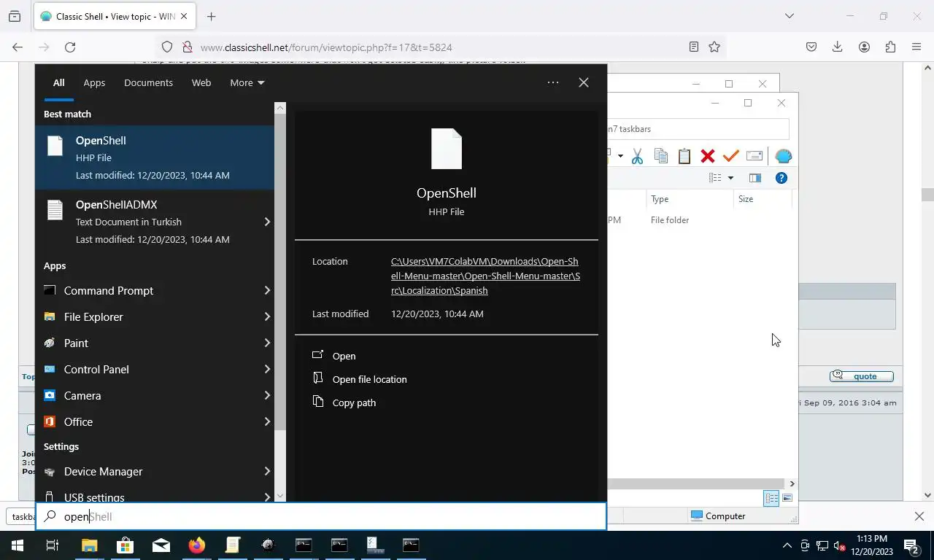Viewport: 934px width, 560px height.
Task: Open Firefox Pocket save icon
Action: 811,47
